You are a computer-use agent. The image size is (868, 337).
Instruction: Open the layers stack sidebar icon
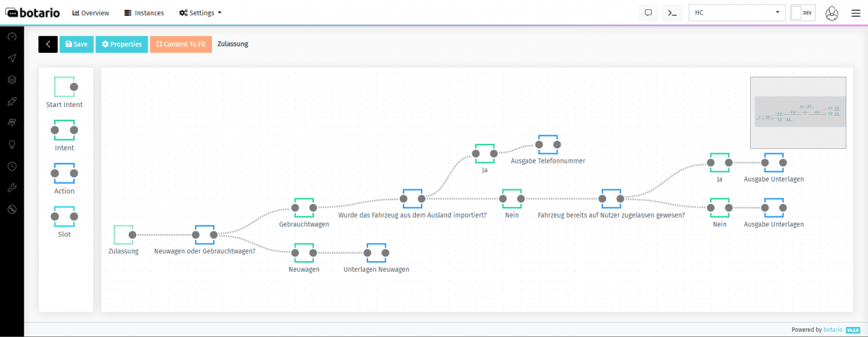(x=12, y=80)
